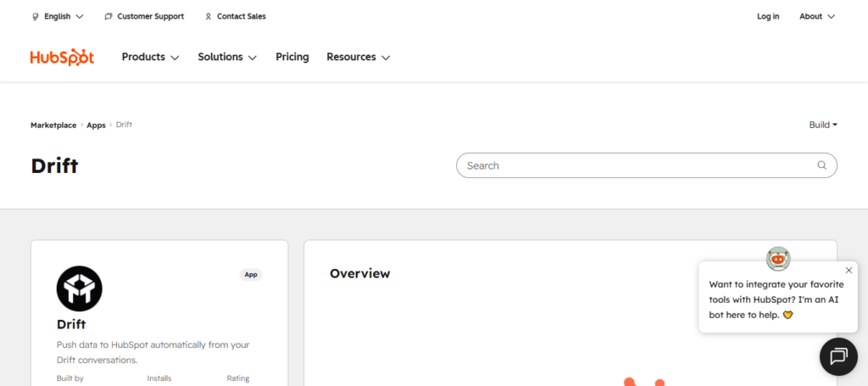The image size is (868, 386).
Task: Click Log in
Action: [768, 17]
